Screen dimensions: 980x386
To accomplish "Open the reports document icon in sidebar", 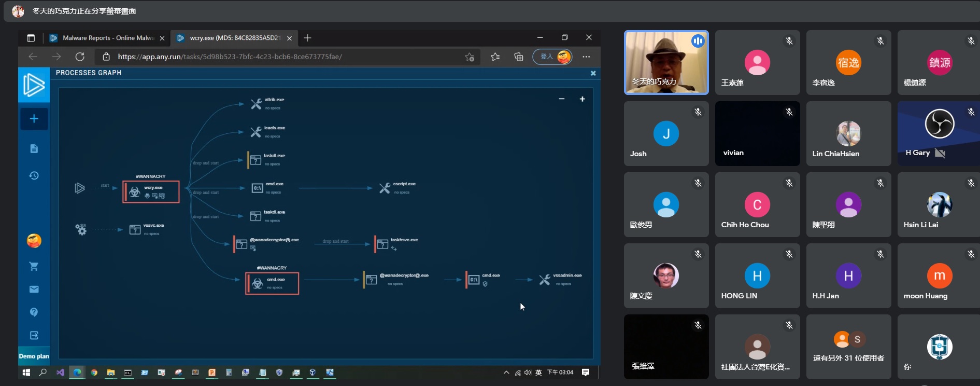I will coord(34,149).
